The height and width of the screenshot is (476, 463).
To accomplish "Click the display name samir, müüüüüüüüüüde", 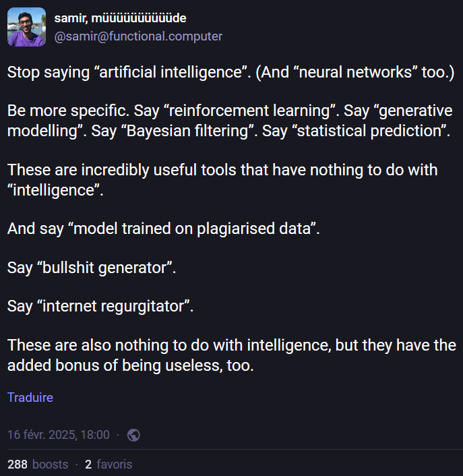I will [x=120, y=18].
